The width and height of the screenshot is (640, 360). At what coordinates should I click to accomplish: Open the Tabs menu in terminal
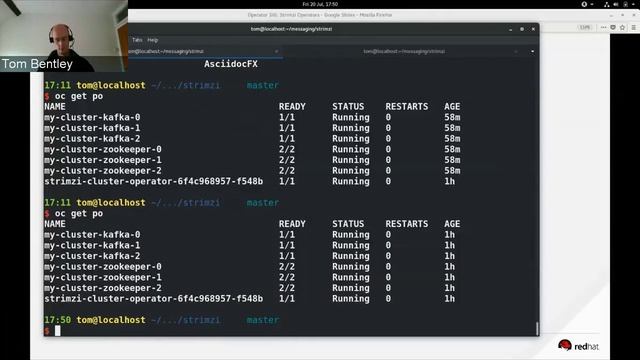(x=137, y=40)
